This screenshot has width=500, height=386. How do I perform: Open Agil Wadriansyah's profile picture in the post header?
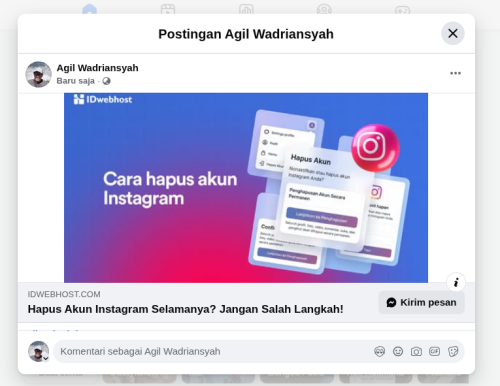click(x=38, y=74)
